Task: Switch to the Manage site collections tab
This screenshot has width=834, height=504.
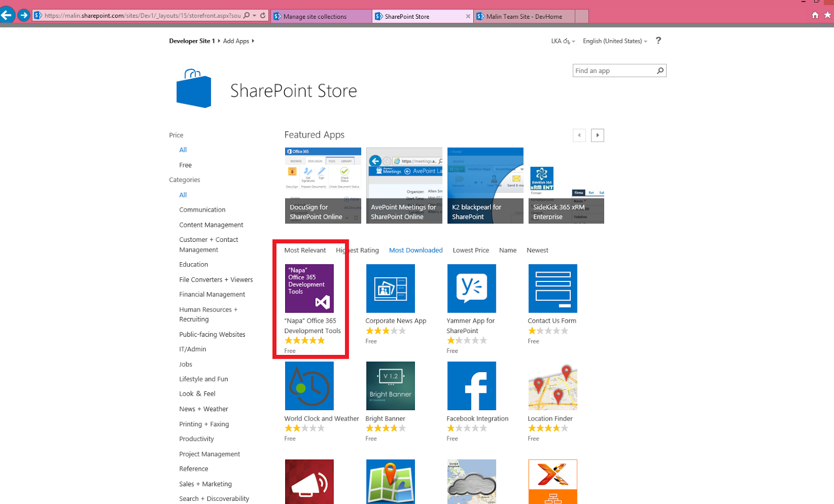Action: click(x=322, y=17)
